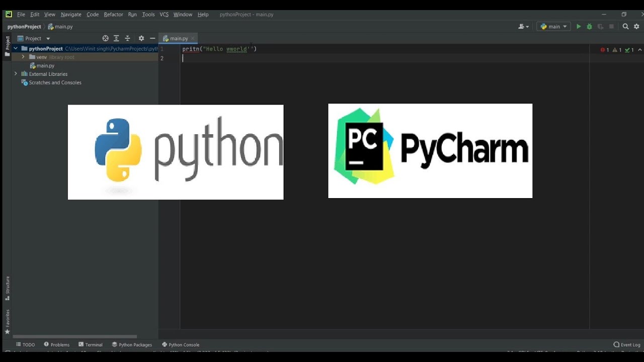Viewport: 644px width, 362px height.
Task: Run the main configuration with green play icon
Action: [x=579, y=27]
